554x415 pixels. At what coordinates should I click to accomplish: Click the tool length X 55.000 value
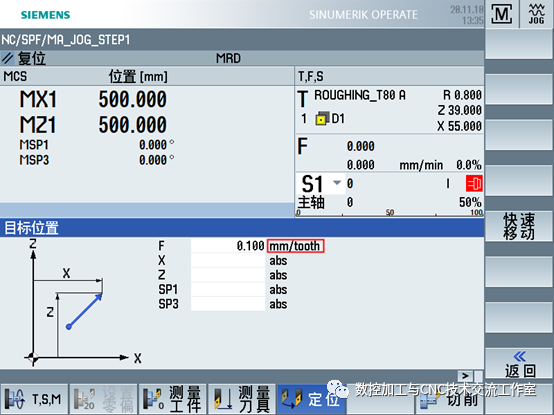pyautogui.click(x=459, y=126)
